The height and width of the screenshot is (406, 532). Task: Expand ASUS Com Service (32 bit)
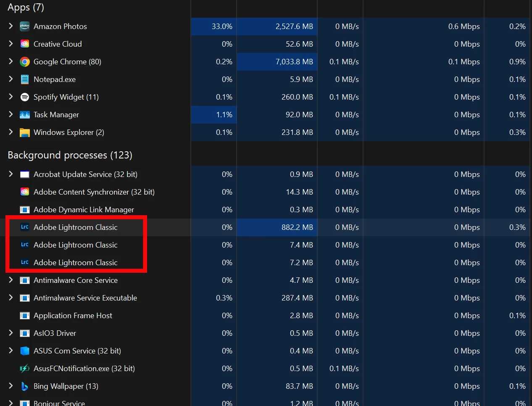(x=11, y=351)
